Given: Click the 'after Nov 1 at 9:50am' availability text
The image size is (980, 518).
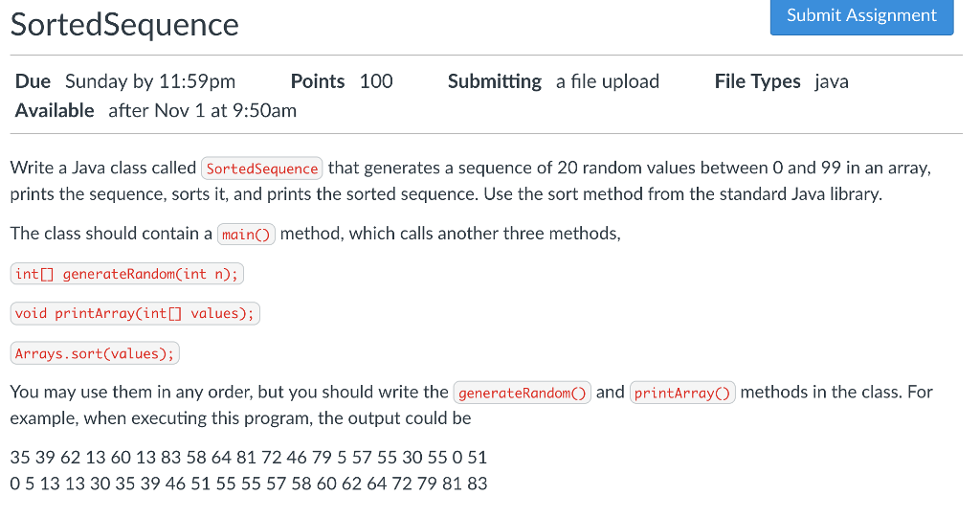Looking at the screenshot, I should (x=203, y=111).
